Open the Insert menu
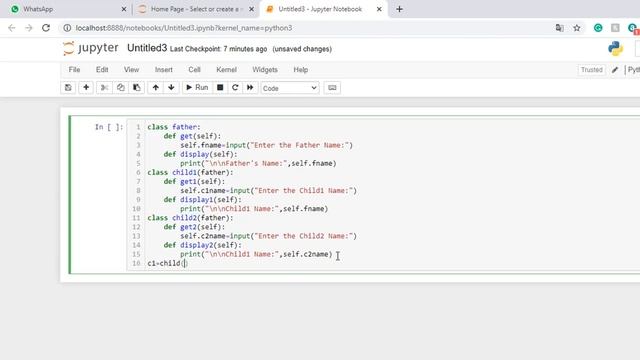Image resolution: width=640 pixels, height=360 pixels. (x=164, y=70)
